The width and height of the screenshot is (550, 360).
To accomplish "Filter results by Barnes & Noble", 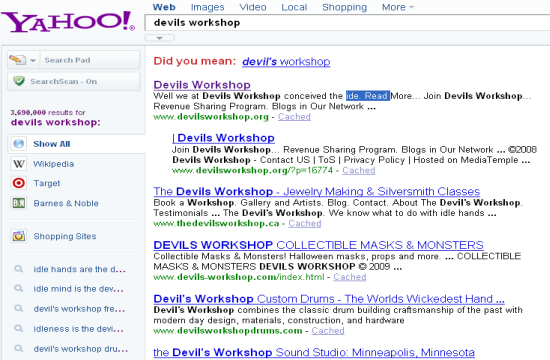I will click(x=66, y=203).
